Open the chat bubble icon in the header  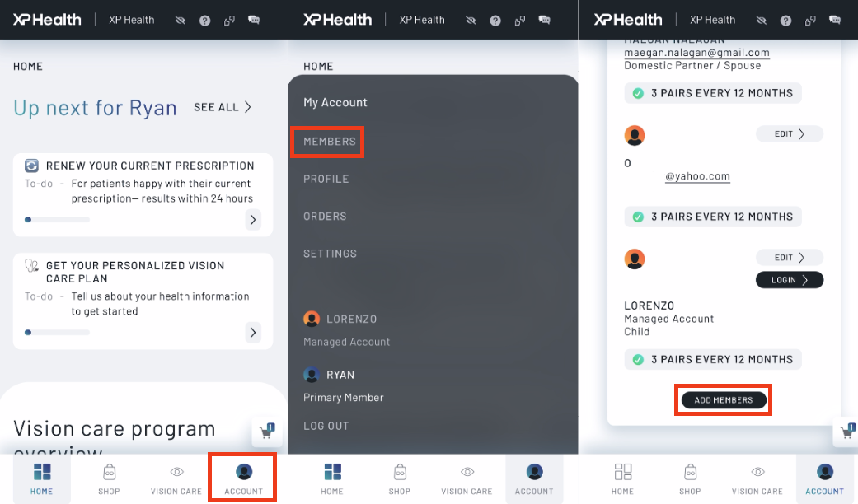tap(255, 20)
